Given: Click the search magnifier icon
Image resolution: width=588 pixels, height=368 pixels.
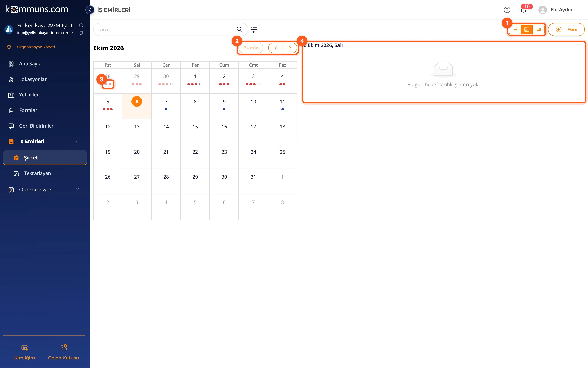Looking at the screenshot, I should click(239, 29).
